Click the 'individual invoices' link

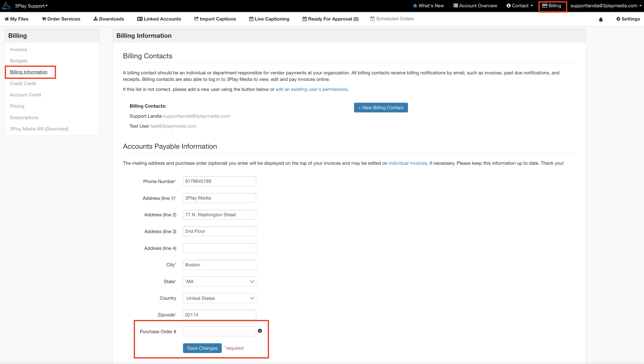(408, 163)
